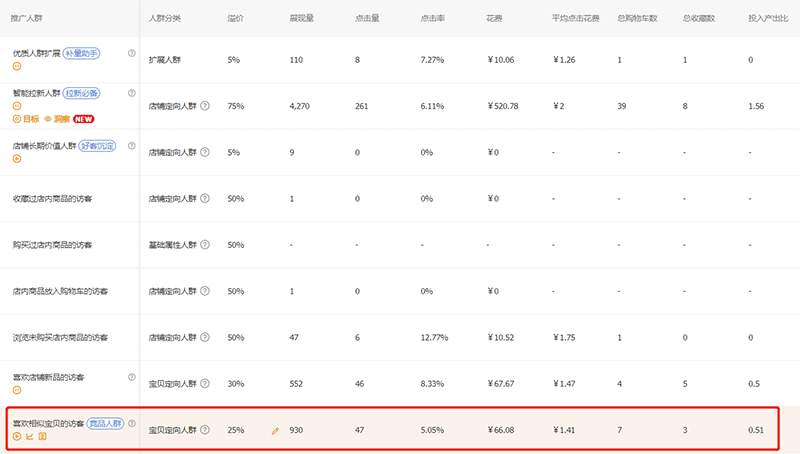This screenshot has width=800, height=454.
Task: Click the play icon under 喜欢相似宝贝的访客
Action: click(17, 436)
